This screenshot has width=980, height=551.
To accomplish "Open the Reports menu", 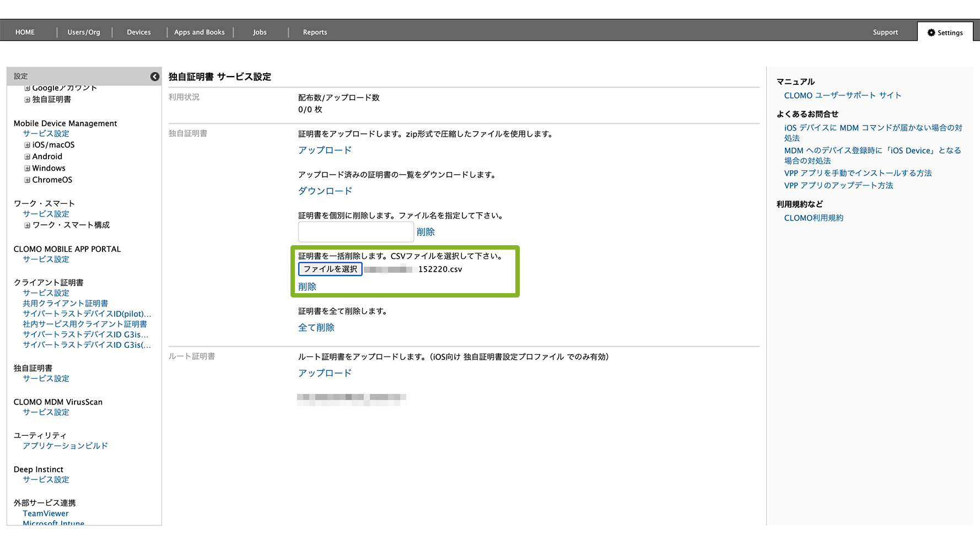I will point(315,33).
